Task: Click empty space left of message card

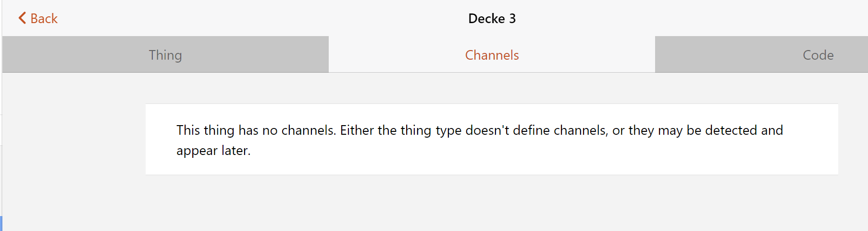Action: pos(72,140)
